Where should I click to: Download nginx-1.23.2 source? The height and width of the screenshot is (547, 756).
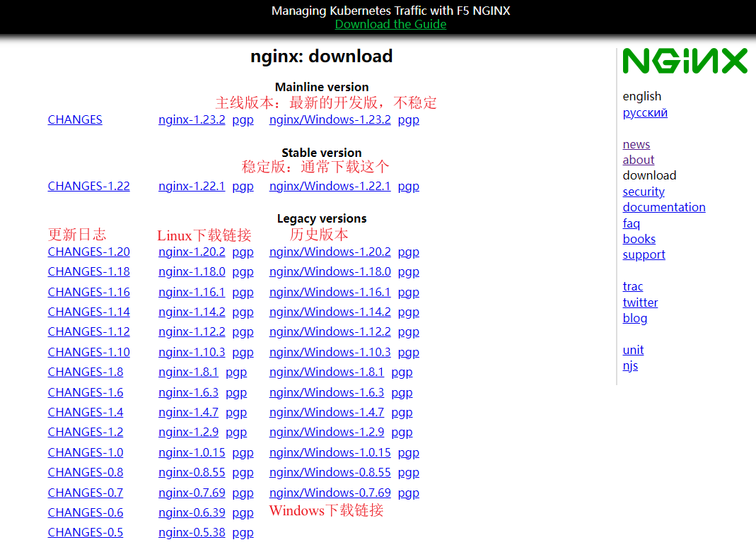click(x=192, y=119)
